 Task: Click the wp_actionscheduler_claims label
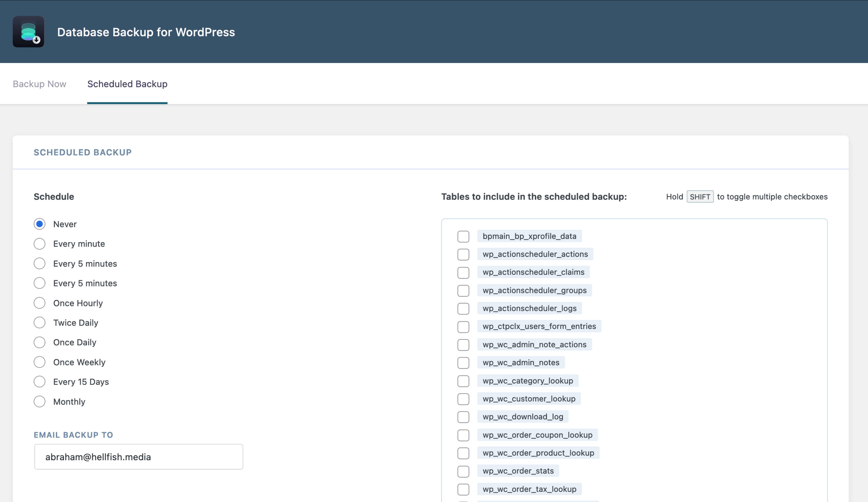point(533,272)
